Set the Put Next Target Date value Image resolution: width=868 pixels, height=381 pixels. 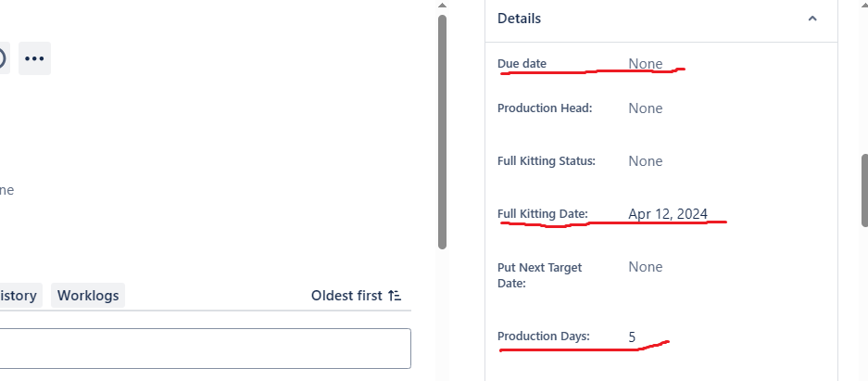(646, 267)
